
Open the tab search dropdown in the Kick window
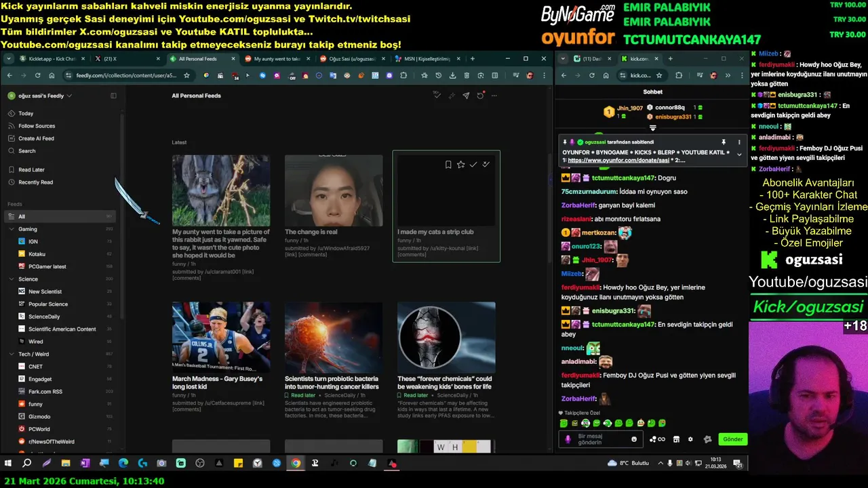[562, 59]
